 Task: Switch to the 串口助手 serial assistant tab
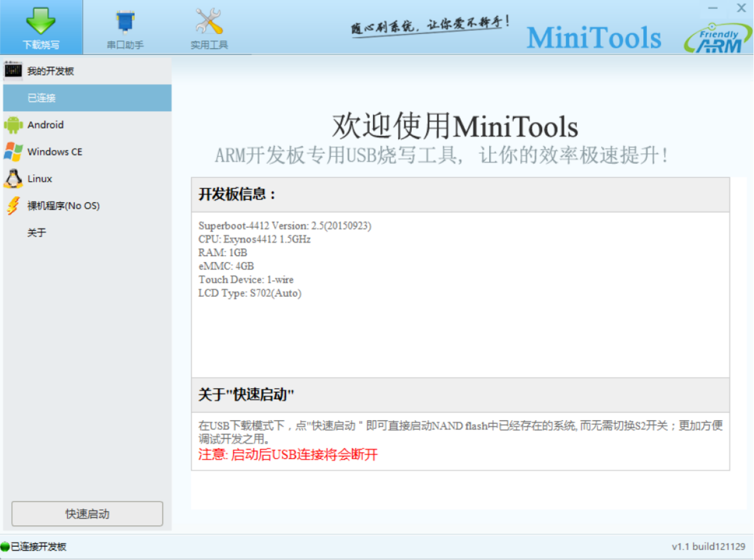pos(125,27)
